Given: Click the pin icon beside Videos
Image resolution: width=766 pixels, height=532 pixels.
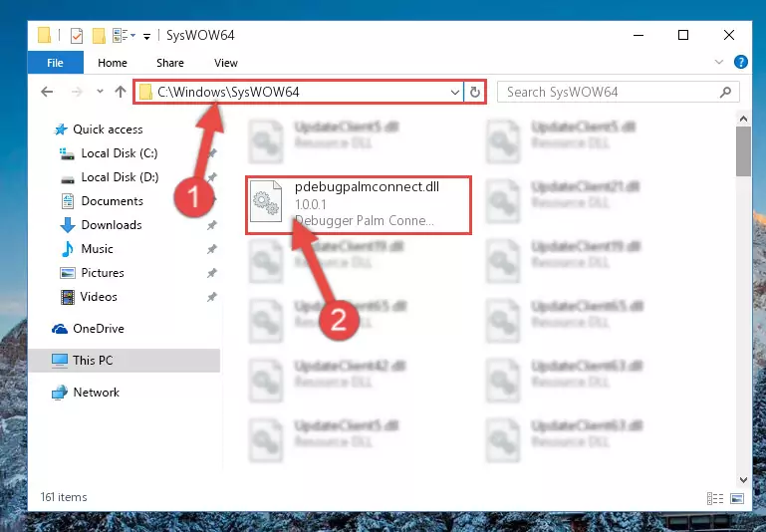Looking at the screenshot, I should (211, 297).
